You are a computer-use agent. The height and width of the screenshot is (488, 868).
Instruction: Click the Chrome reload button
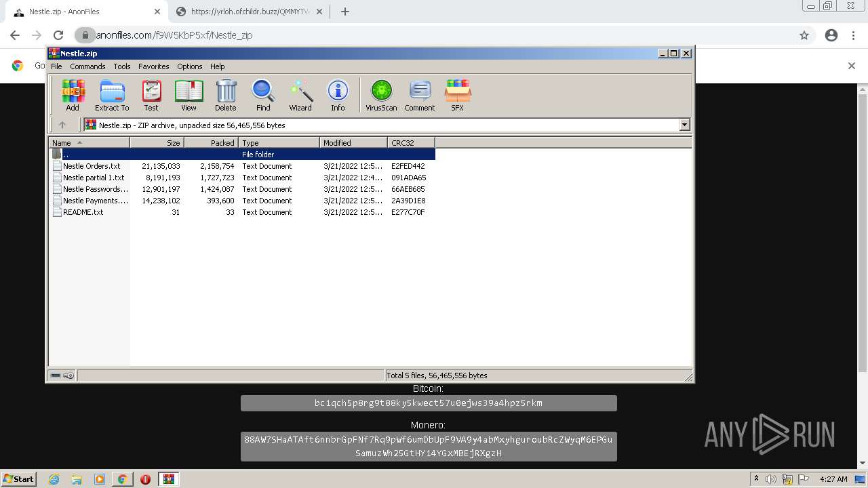coord(58,35)
